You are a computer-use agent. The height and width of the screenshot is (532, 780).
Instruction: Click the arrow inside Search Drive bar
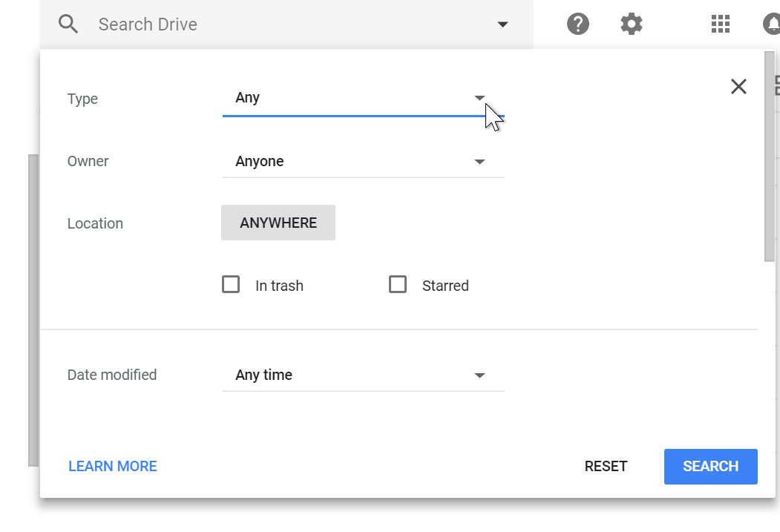502,24
